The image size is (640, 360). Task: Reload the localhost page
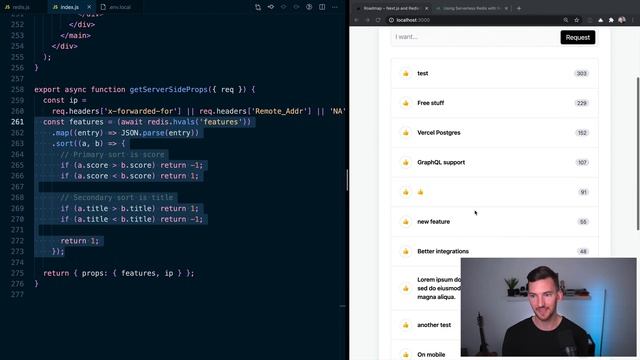(378, 20)
